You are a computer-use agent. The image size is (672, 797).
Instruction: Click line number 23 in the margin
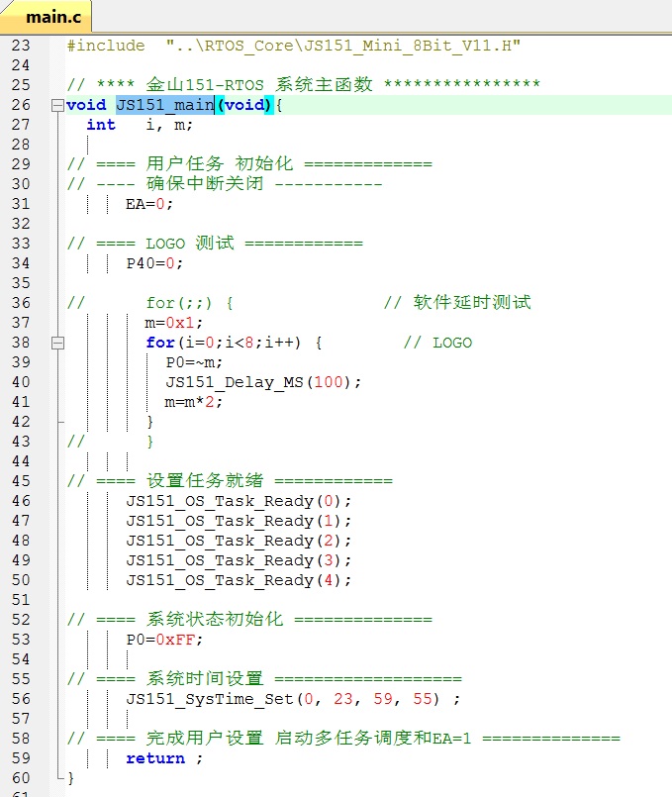coord(21,46)
